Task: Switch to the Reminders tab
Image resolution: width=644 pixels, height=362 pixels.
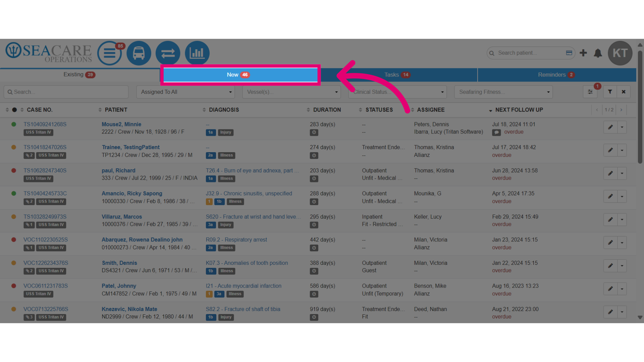Action: [557, 75]
